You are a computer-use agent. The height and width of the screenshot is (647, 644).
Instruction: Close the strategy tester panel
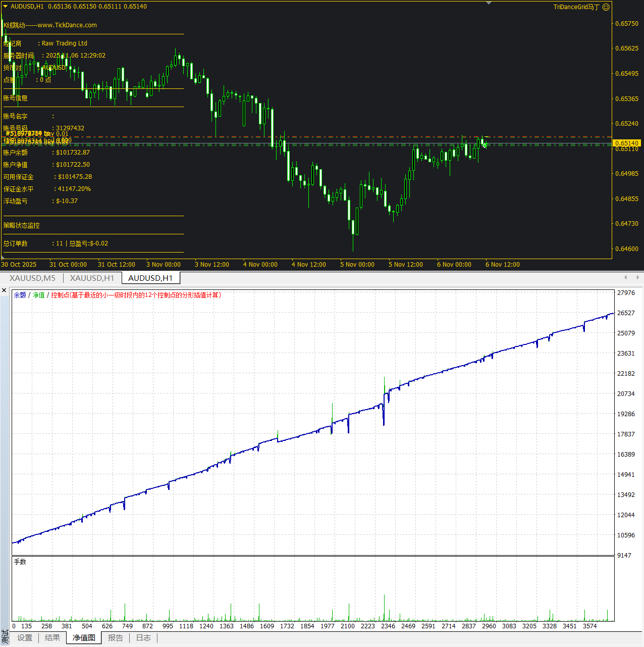click(x=4, y=290)
